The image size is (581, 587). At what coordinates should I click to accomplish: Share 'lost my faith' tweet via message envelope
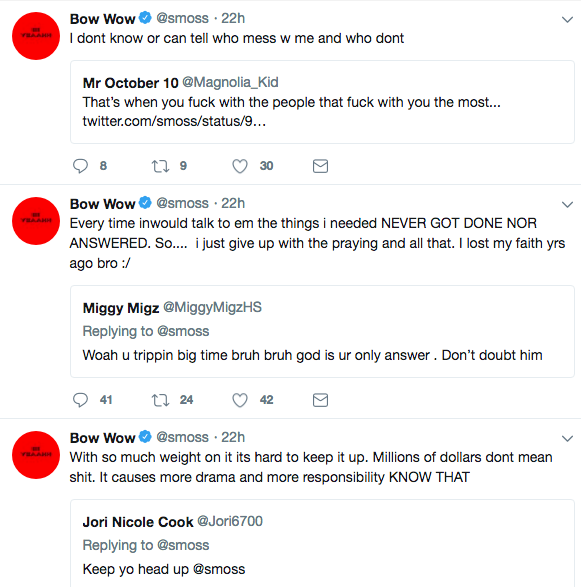tap(320, 400)
